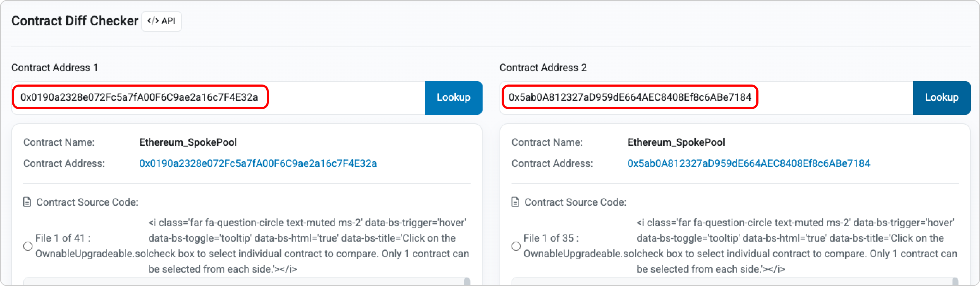Click the right source code panel scrollbar

click(955, 281)
